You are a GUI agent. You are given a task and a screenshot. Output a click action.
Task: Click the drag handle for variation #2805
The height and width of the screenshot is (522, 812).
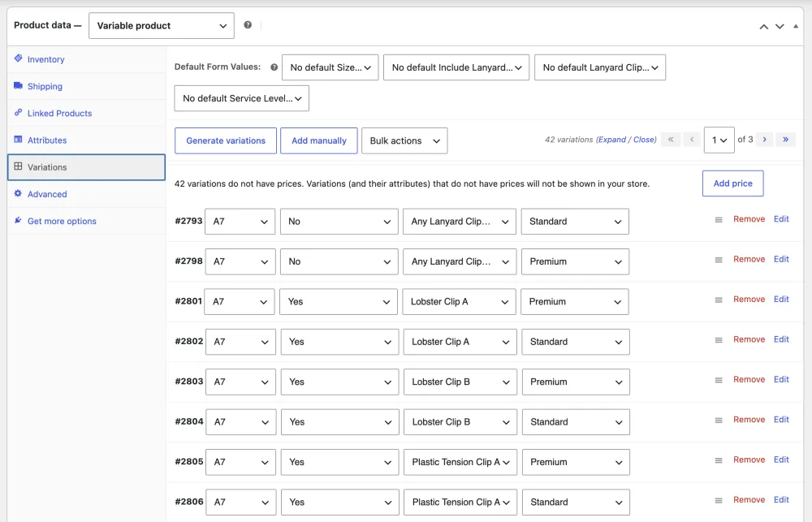click(719, 460)
